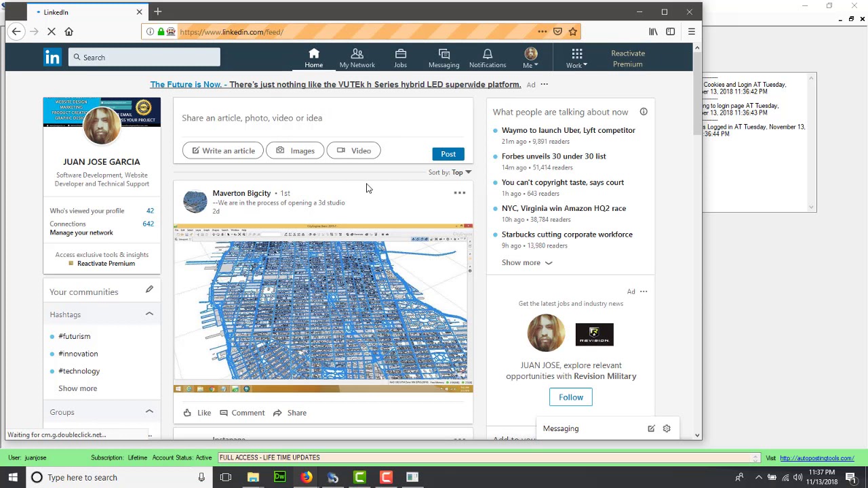Screen dimensions: 868x488
Task: Click the Pocket save icon
Action: 557,31
